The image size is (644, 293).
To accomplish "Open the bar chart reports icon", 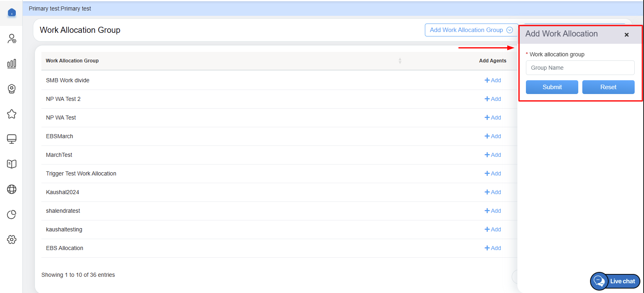I will coord(12,64).
